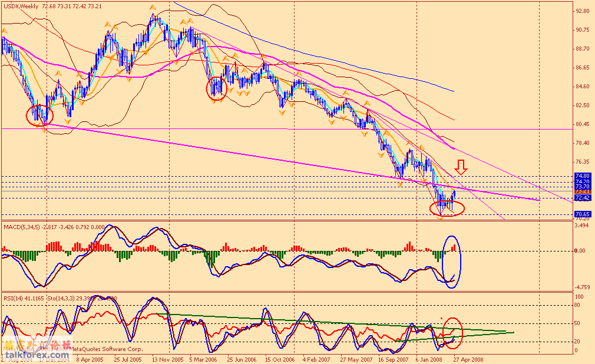Click the blue 74.80 level tag
Screen dimensions: 595x364
pyautogui.click(x=583, y=176)
